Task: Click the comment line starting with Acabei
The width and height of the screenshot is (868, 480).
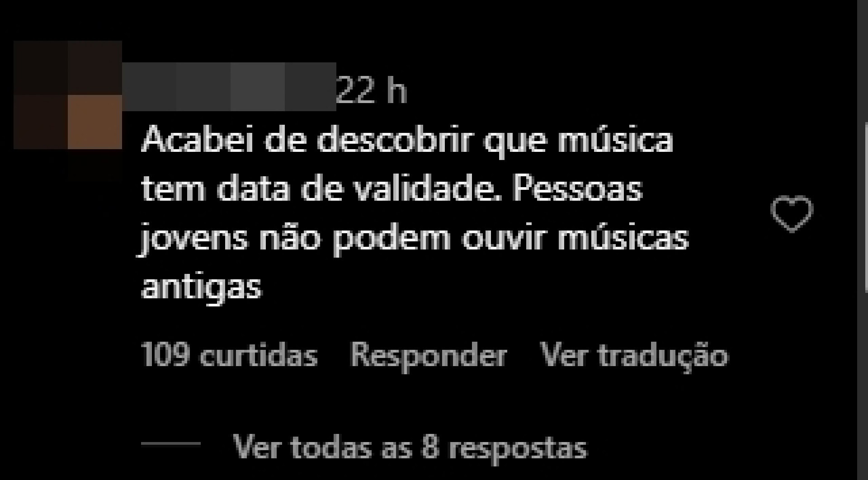Action: (x=407, y=140)
